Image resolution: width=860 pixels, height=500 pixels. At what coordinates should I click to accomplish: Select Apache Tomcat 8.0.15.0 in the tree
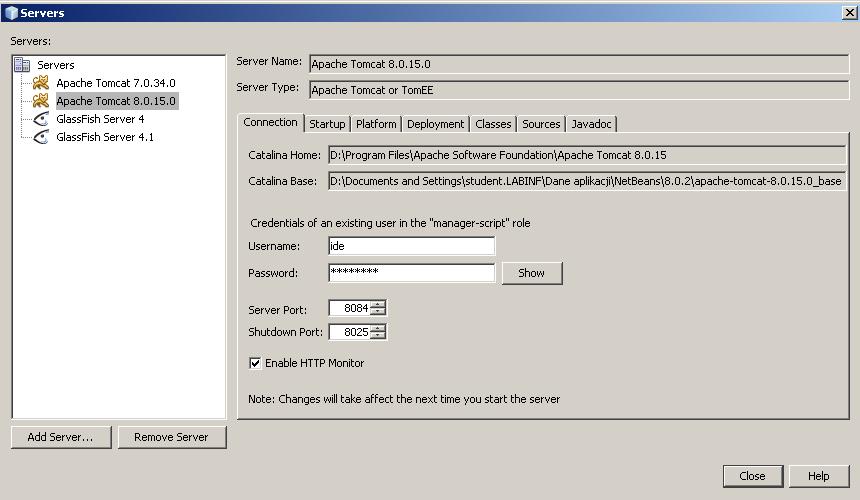[x=116, y=101]
